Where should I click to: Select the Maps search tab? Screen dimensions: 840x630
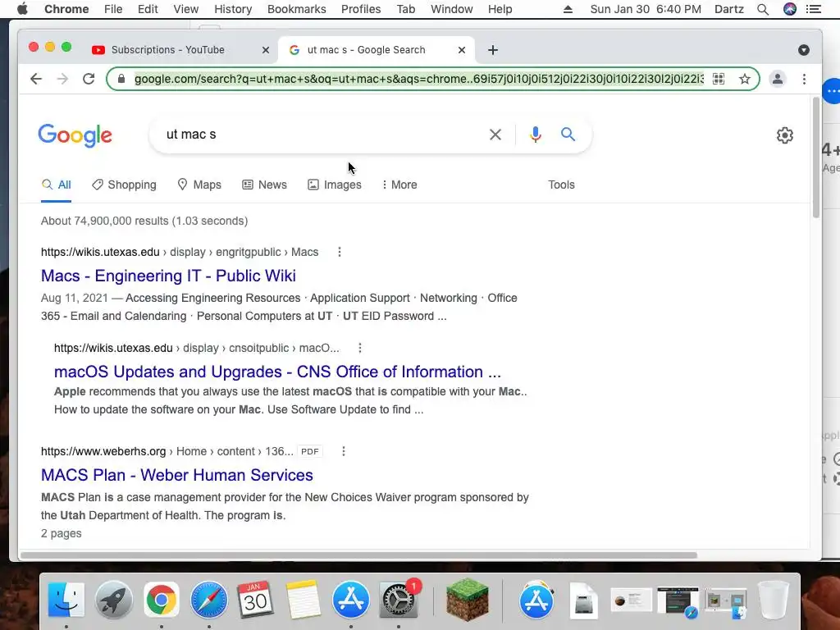pyautogui.click(x=199, y=185)
